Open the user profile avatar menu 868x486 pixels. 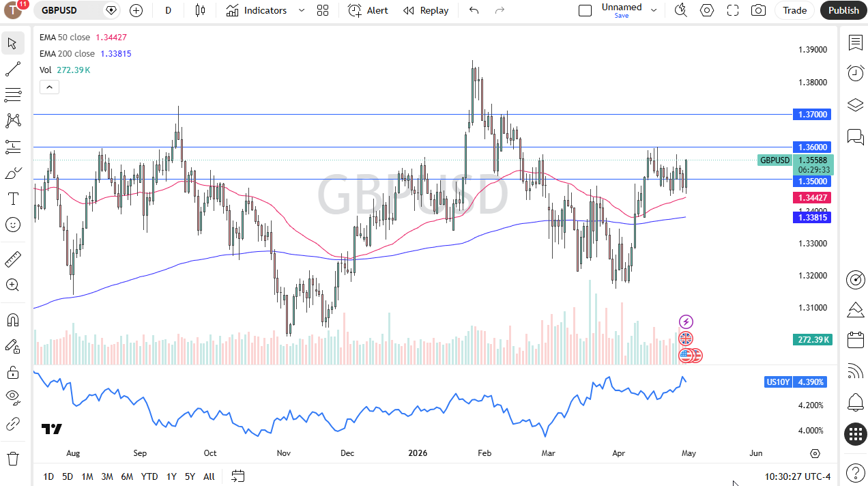(x=13, y=10)
